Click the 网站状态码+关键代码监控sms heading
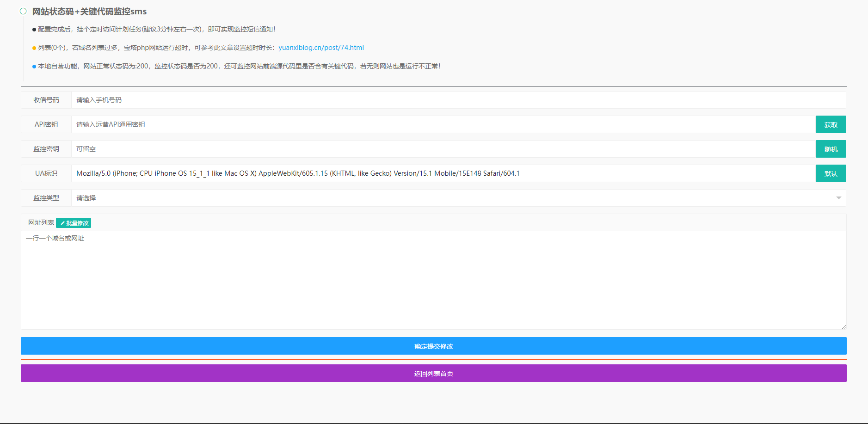Image resolution: width=868 pixels, height=424 pixels. [x=89, y=12]
